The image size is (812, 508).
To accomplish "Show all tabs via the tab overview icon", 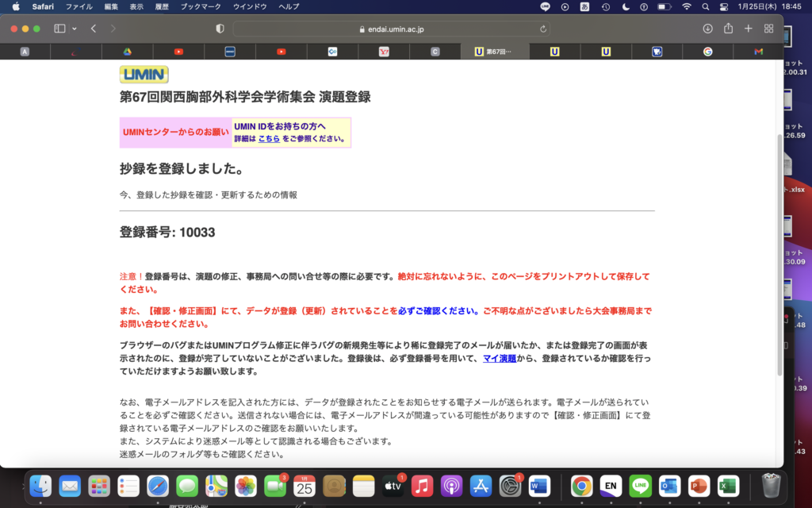I will (768, 27).
